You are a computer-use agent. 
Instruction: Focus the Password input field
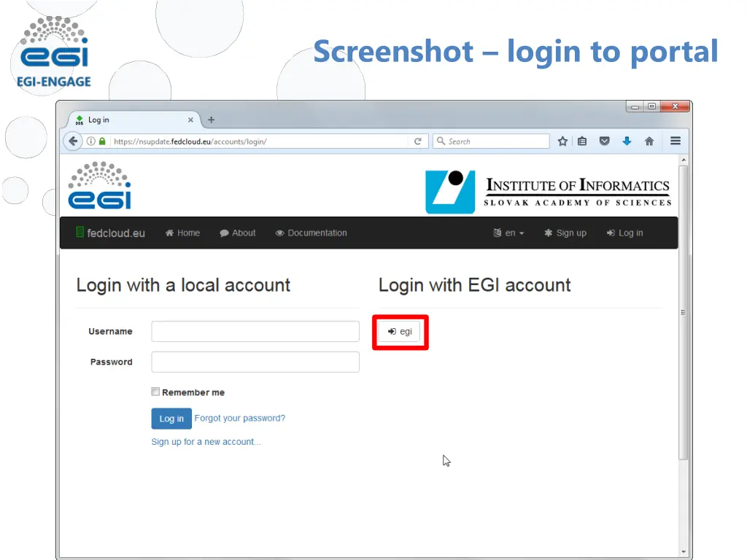[255, 362]
